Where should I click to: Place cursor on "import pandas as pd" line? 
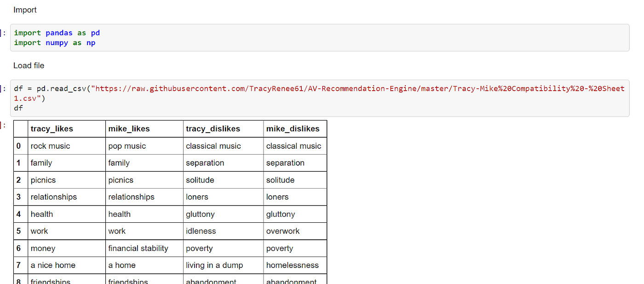57,33
